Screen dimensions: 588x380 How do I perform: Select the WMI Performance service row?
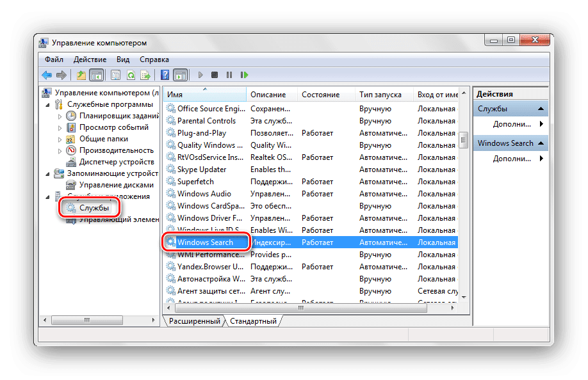(x=311, y=255)
